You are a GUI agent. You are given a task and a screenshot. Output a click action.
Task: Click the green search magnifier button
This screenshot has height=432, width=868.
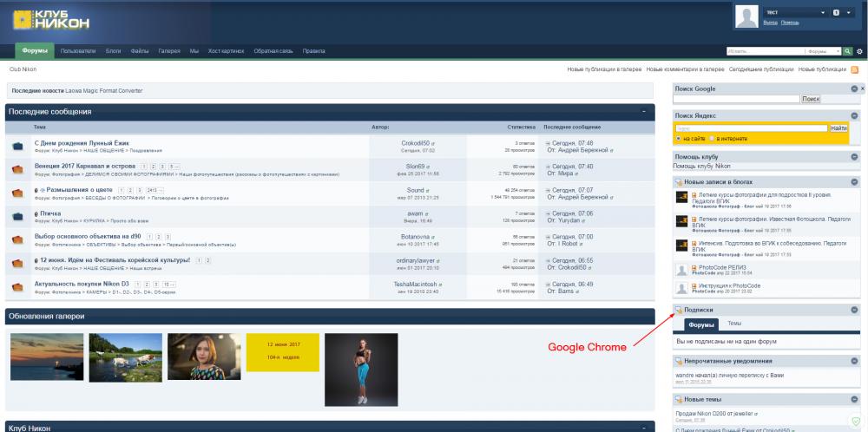click(847, 51)
